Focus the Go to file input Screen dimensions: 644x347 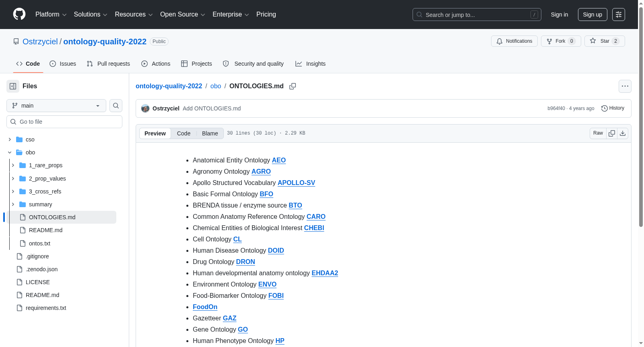click(64, 122)
